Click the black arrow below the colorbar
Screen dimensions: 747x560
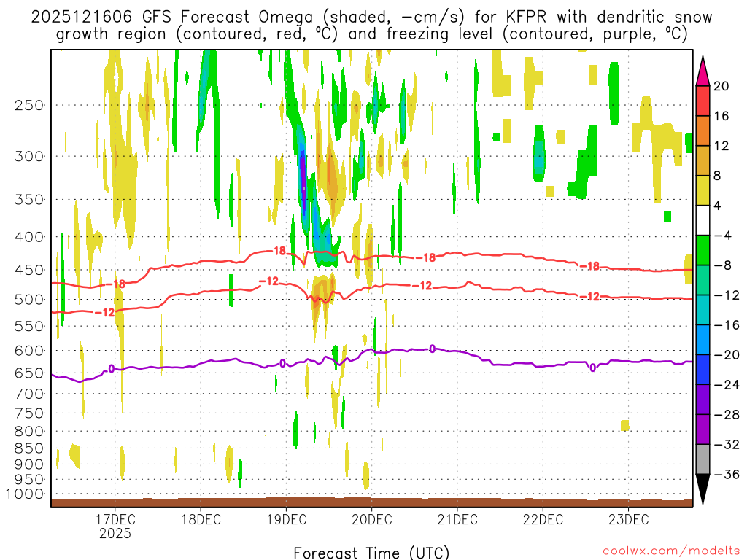703,489
